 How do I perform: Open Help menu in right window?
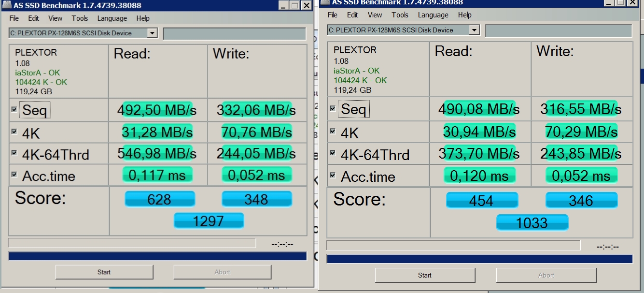click(x=464, y=15)
